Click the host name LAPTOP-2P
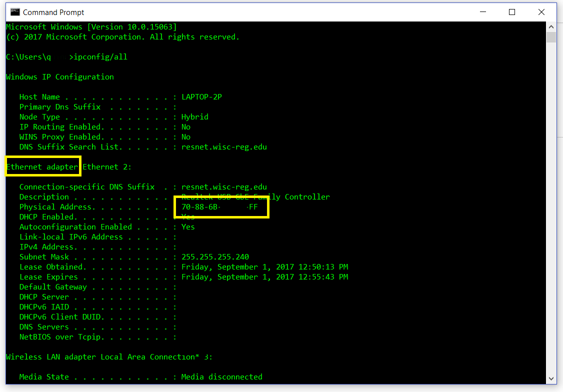Image resolution: width=563 pixels, height=392 pixels. (x=202, y=97)
